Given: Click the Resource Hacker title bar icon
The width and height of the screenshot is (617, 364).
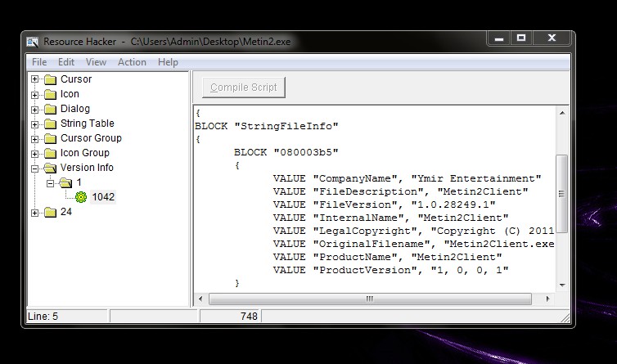Looking at the screenshot, I should click(32, 42).
